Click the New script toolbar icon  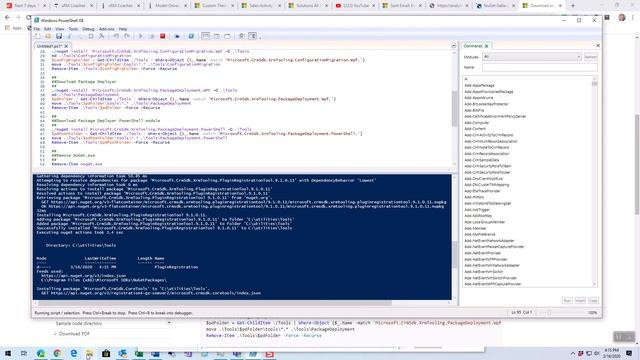click(x=38, y=36)
